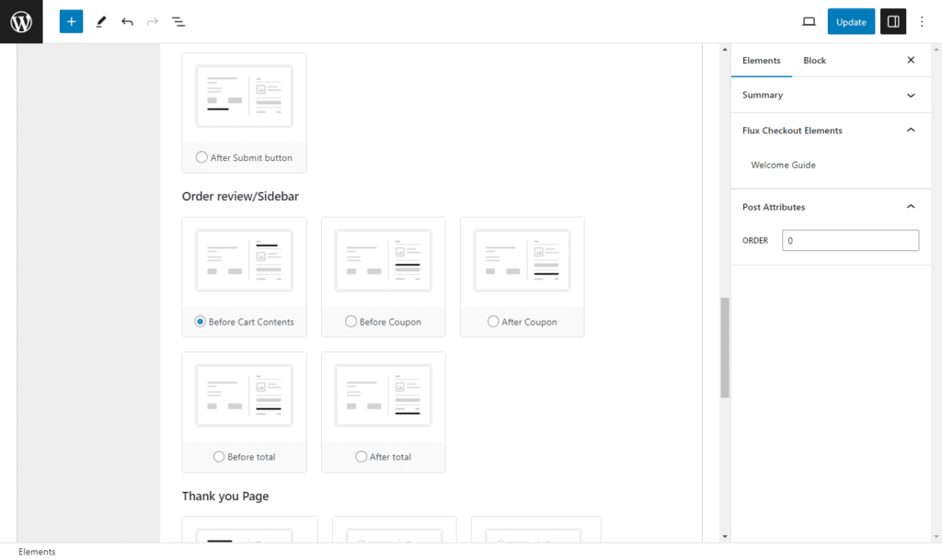Open the Document Overview list view

pyautogui.click(x=178, y=21)
